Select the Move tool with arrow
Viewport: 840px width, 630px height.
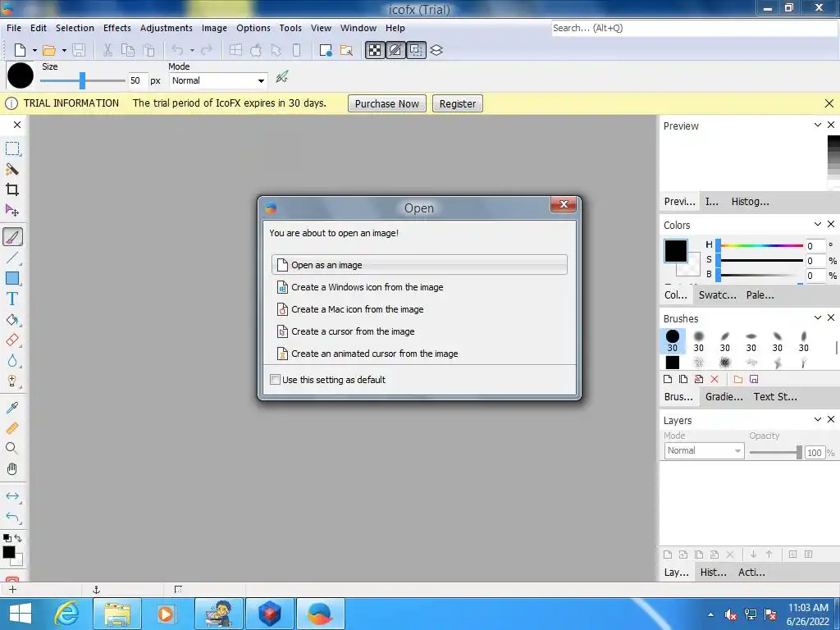click(x=12, y=210)
